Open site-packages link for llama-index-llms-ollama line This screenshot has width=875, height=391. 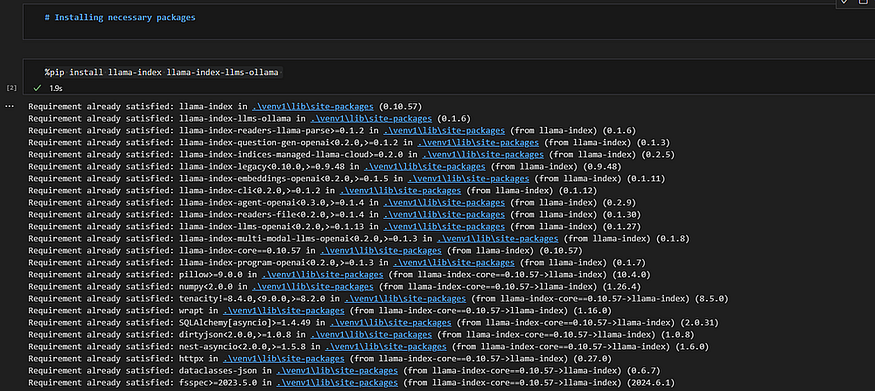[371, 118]
